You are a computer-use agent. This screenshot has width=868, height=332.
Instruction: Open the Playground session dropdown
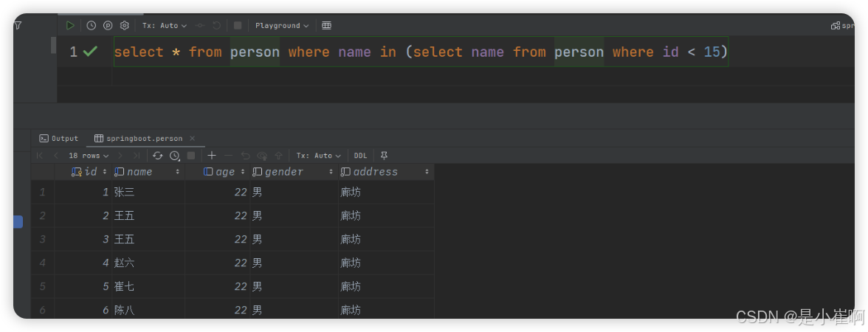point(282,25)
